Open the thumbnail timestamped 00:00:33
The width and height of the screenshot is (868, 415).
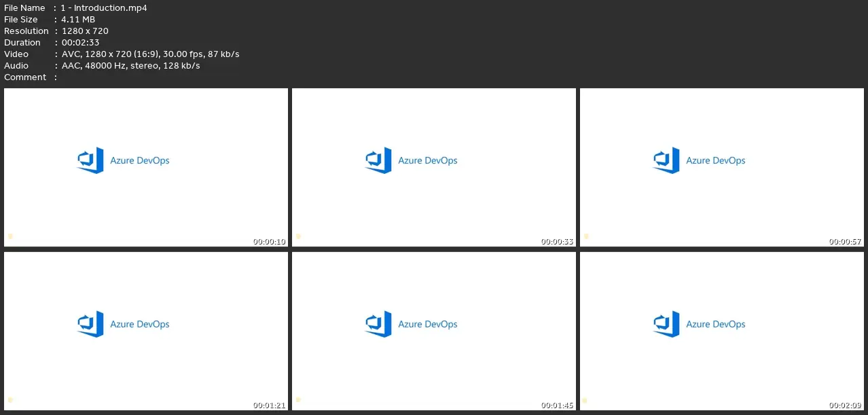click(x=434, y=167)
